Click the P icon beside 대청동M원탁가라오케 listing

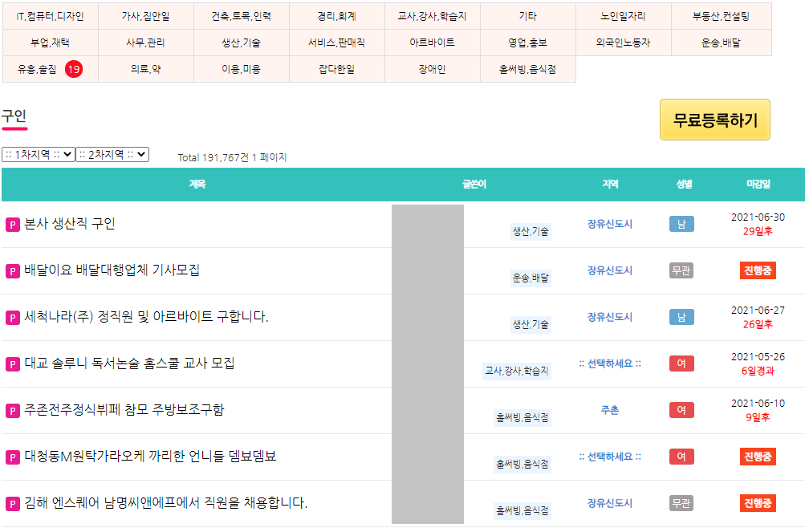11,457
